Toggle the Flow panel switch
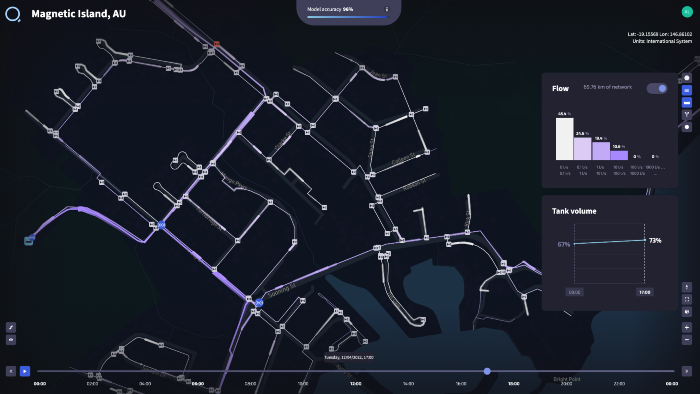The image size is (700, 394). 657,88
